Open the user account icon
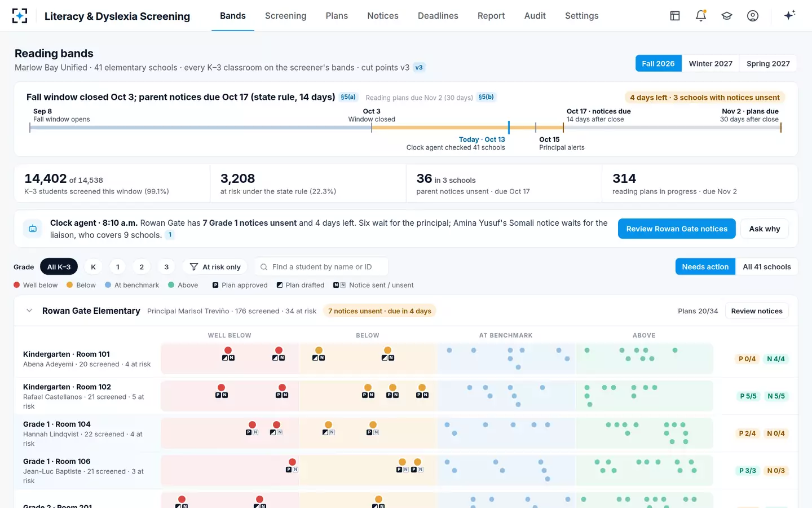 point(753,16)
